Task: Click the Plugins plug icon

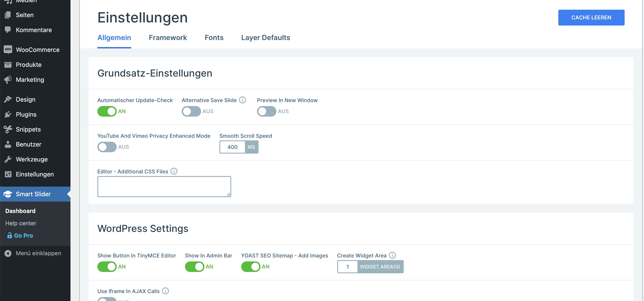Action: 8,114
